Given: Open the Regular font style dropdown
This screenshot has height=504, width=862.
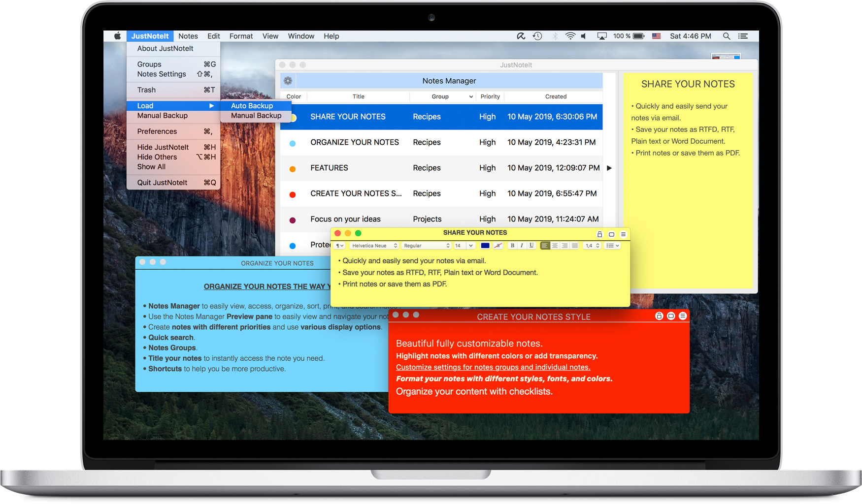Looking at the screenshot, I should point(426,246).
